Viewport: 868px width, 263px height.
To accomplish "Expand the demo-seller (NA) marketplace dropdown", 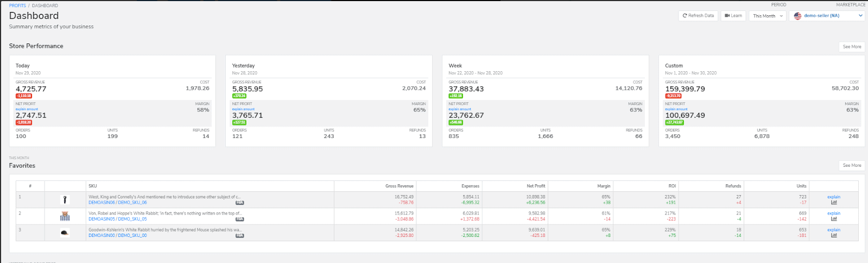I will click(x=828, y=16).
